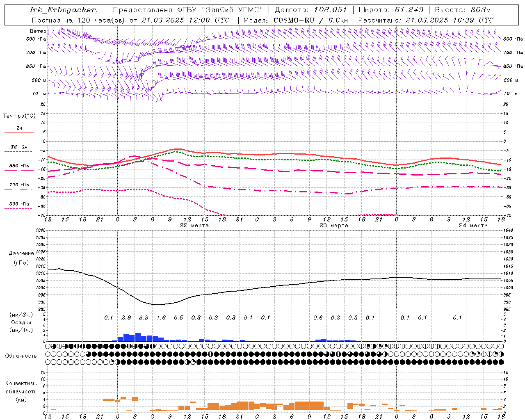Click the precipitation value '0.6'
Viewport: 525px width, 420px height.
[318, 318]
